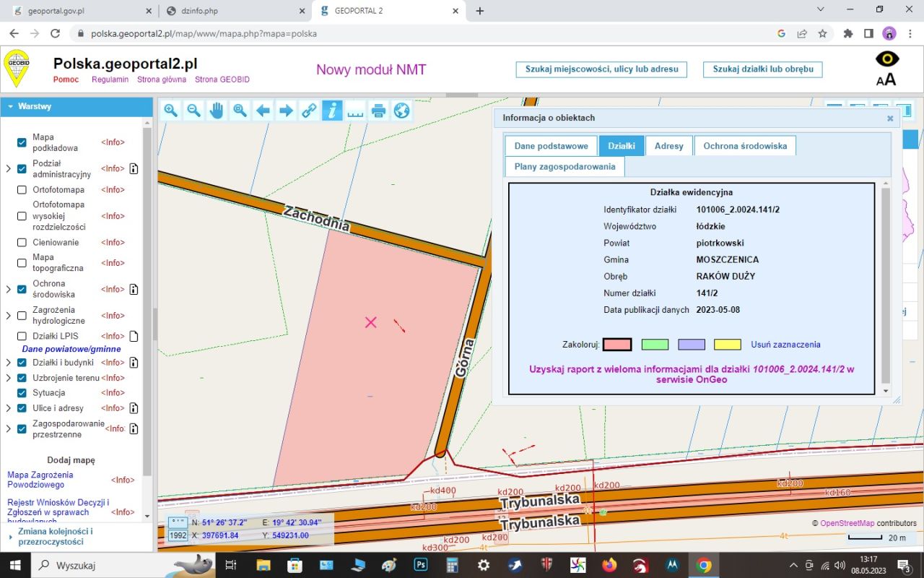Click the Usuń zaznaczenia link
924x578 pixels.
pos(785,345)
